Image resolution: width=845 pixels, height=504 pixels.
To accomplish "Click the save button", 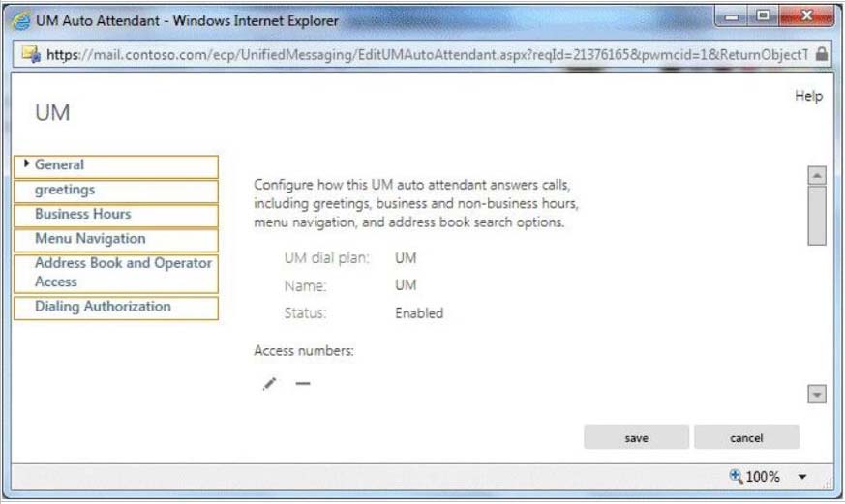I will point(636,437).
